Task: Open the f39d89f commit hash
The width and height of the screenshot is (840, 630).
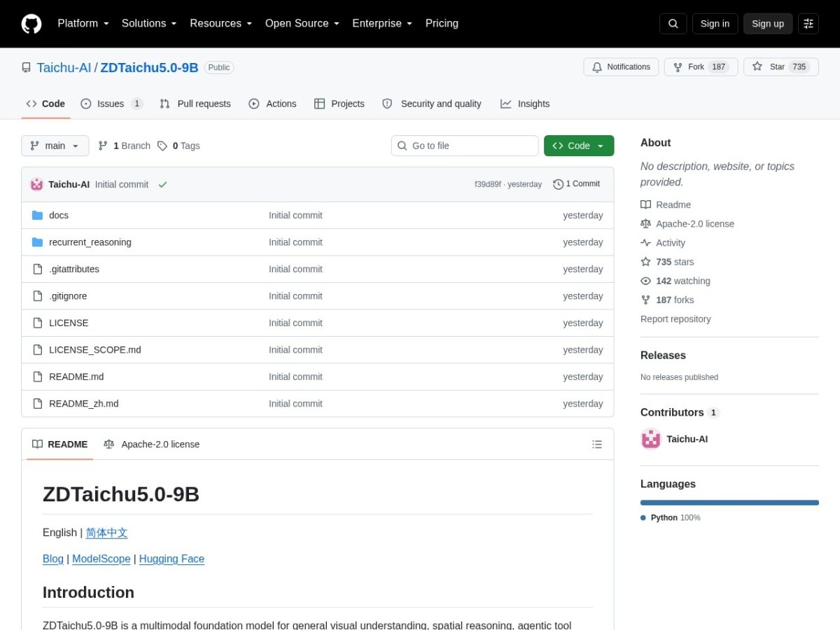Action: coord(488,184)
